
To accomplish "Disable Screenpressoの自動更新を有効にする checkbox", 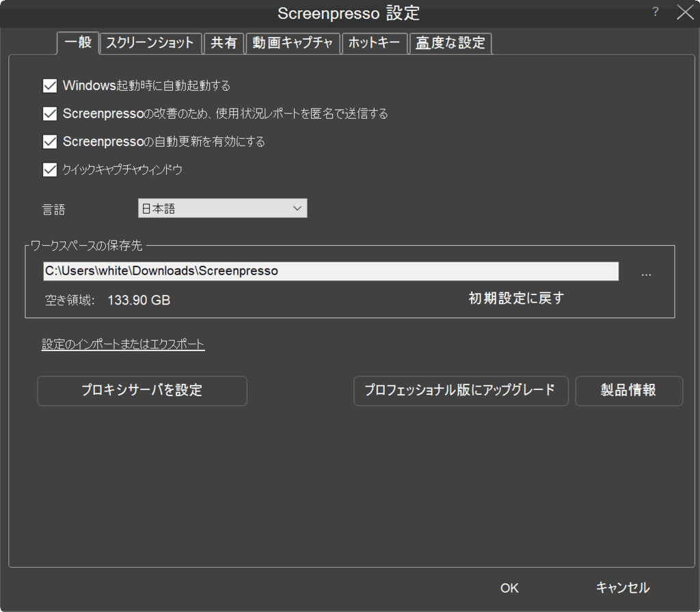I will 50,142.
